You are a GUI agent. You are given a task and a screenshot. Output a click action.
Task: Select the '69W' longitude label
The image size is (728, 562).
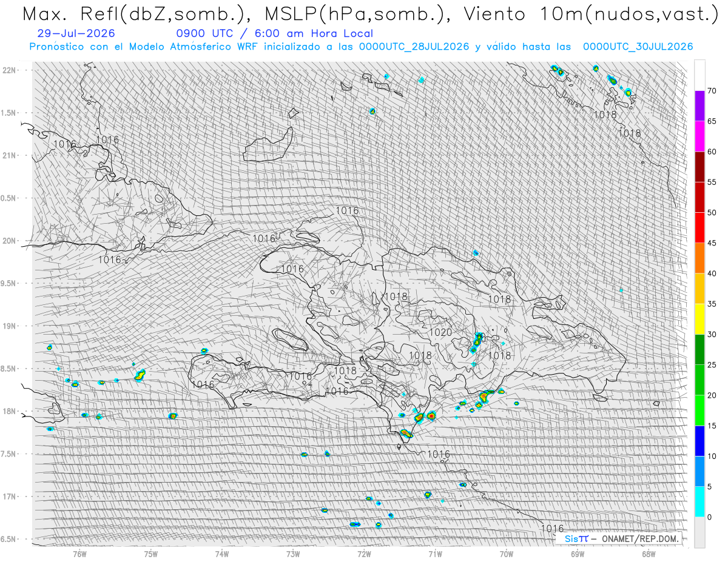pos(578,555)
